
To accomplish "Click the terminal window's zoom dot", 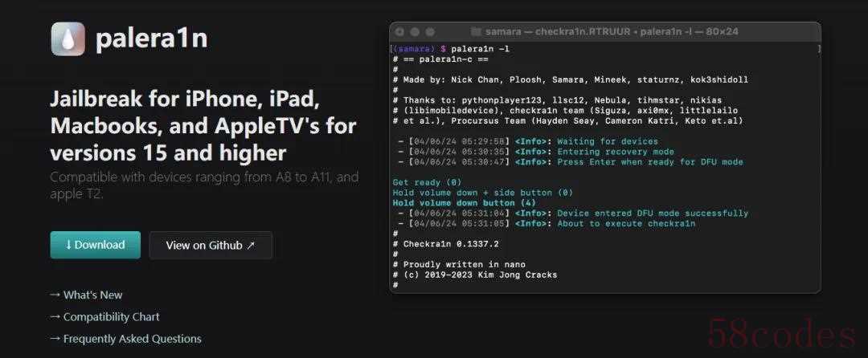I will 429,32.
